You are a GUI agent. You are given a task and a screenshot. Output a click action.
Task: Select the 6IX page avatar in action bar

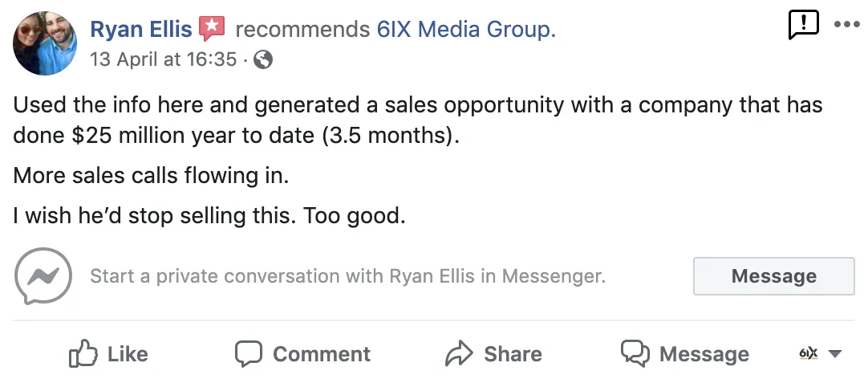point(809,354)
